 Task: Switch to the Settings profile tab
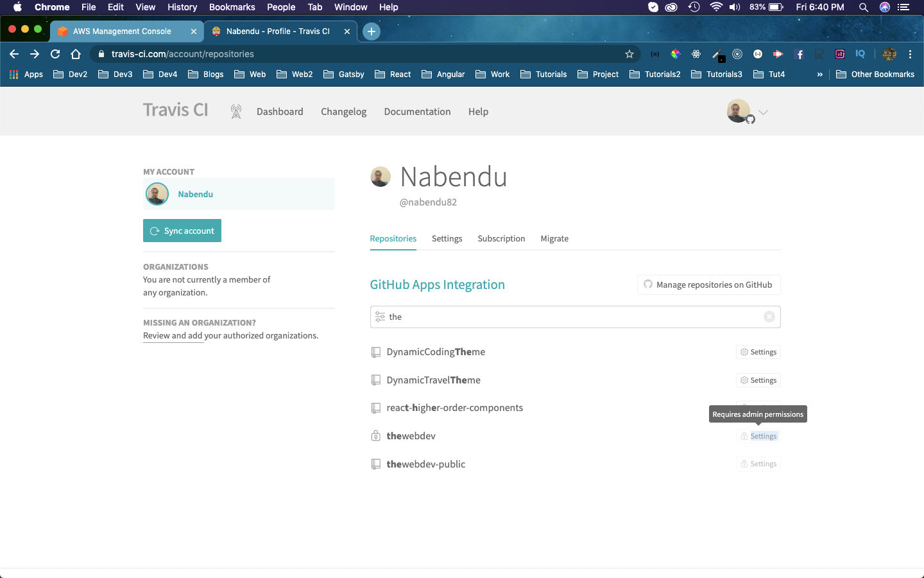(447, 238)
